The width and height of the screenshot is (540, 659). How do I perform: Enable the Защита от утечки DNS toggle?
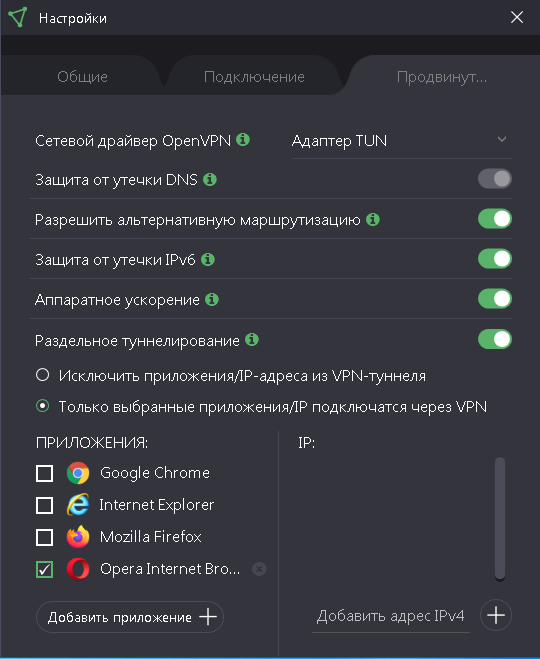point(495,179)
